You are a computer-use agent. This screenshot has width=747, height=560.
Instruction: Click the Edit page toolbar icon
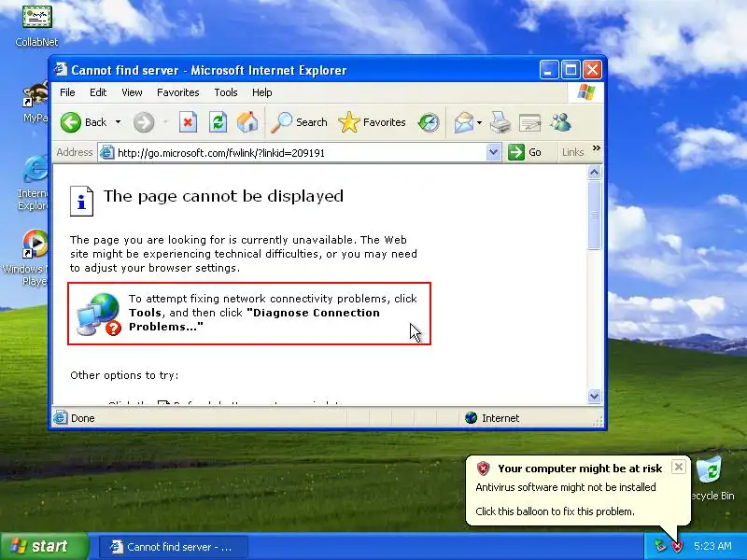coord(529,122)
